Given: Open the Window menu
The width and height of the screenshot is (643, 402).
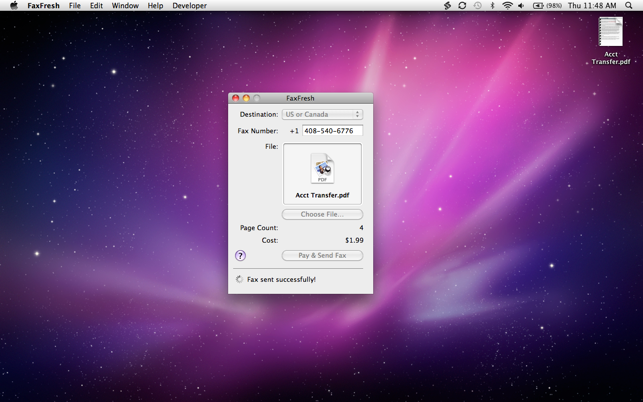Looking at the screenshot, I should (x=125, y=6).
